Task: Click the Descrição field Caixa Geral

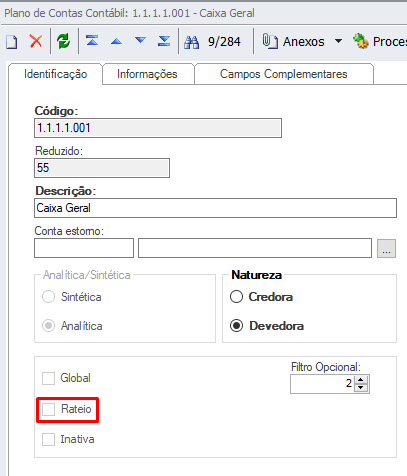Action: click(215, 208)
